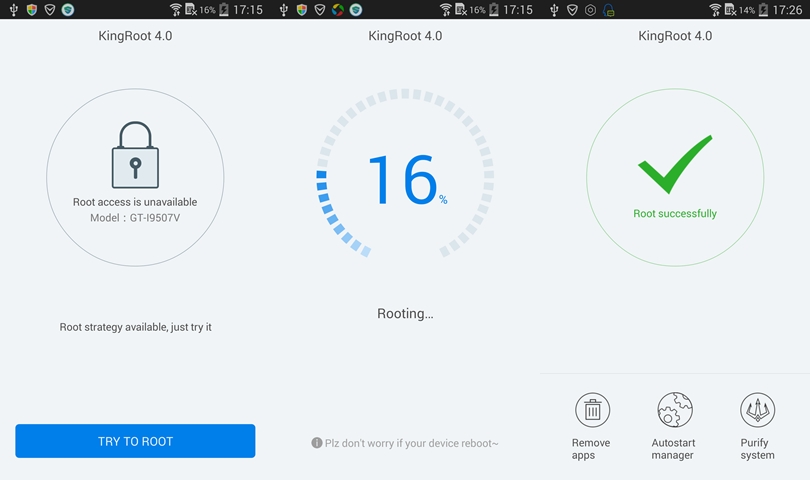Tap the teal circle icon in the root unavailable screen status bar

tap(68, 9)
